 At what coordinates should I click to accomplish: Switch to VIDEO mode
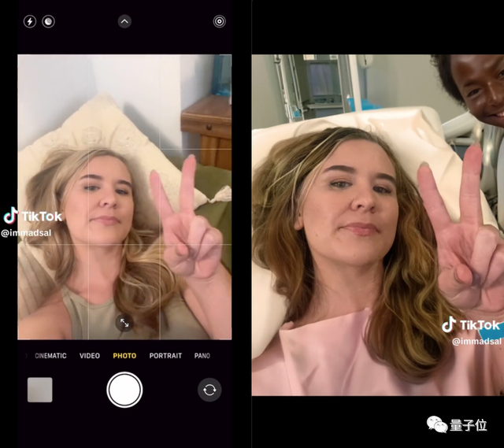pos(90,356)
